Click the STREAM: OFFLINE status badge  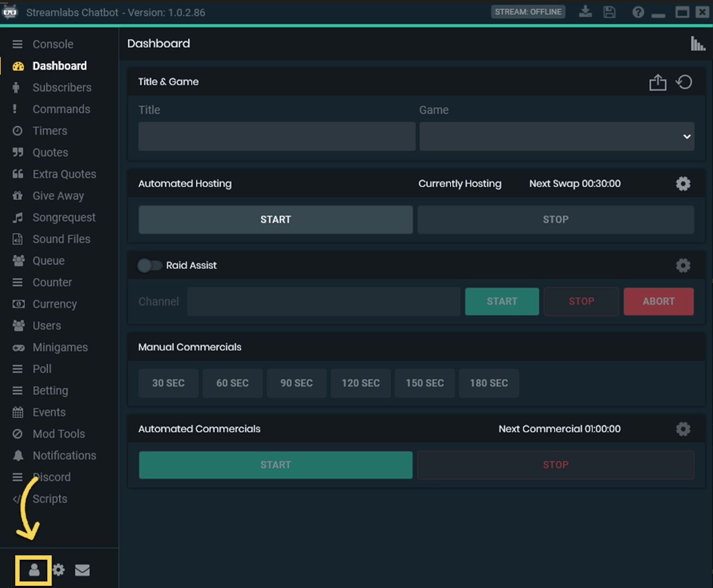(528, 12)
